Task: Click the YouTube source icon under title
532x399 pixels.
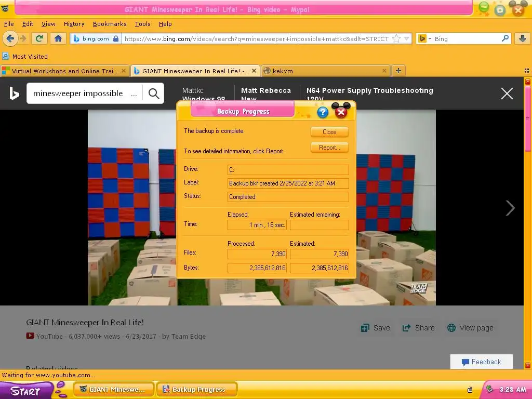Action: (30, 336)
